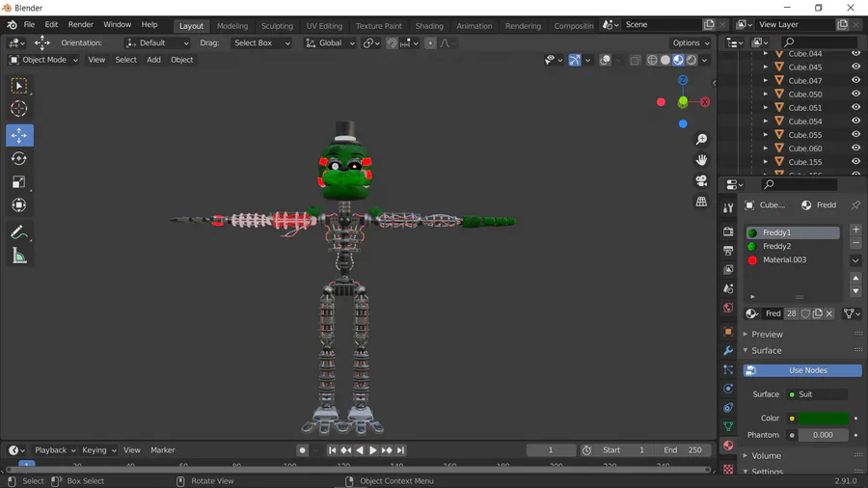Enable rendered viewport shading
The image size is (868, 488).
click(x=692, y=60)
